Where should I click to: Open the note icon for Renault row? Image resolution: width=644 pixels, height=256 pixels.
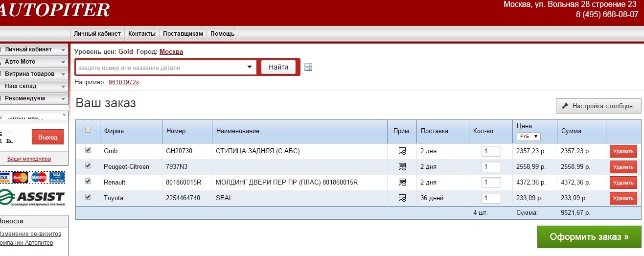click(x=402, y=183)
